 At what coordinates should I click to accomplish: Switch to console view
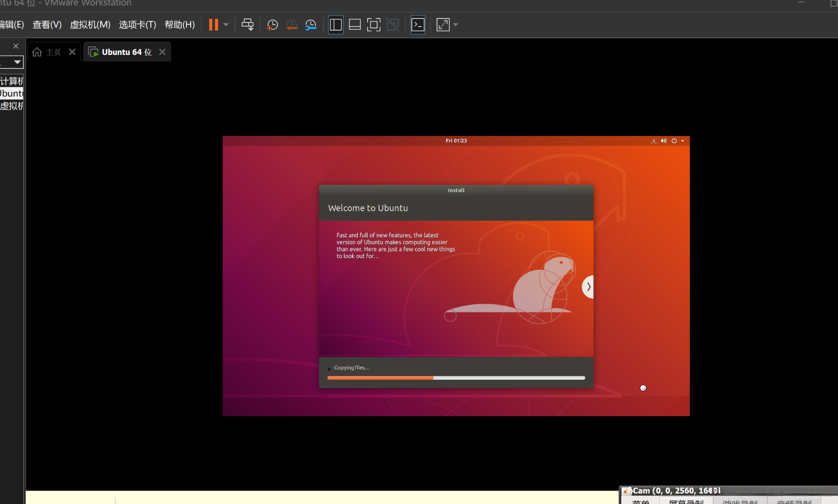418,25
